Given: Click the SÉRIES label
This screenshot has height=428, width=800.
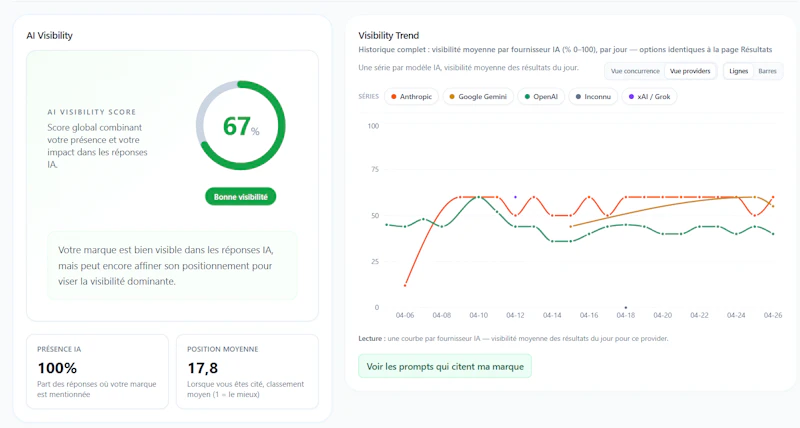Looking at the screenshot, I should point(368,96).
